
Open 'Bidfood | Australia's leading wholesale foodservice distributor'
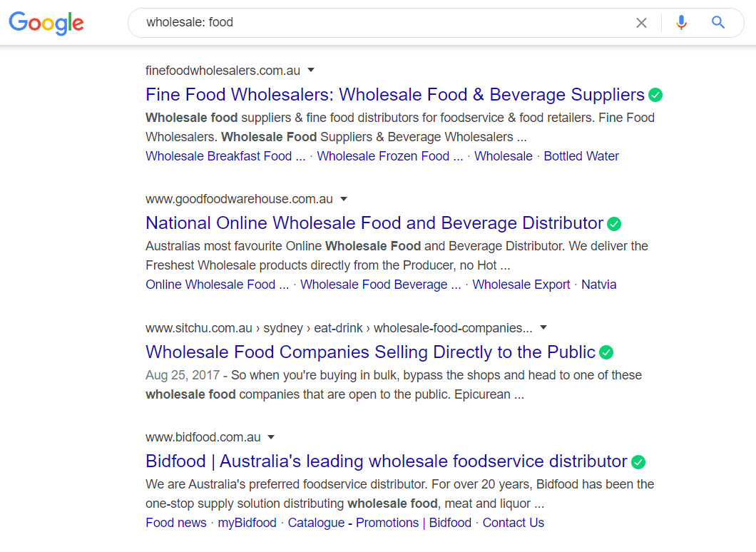tap(386, 461)
